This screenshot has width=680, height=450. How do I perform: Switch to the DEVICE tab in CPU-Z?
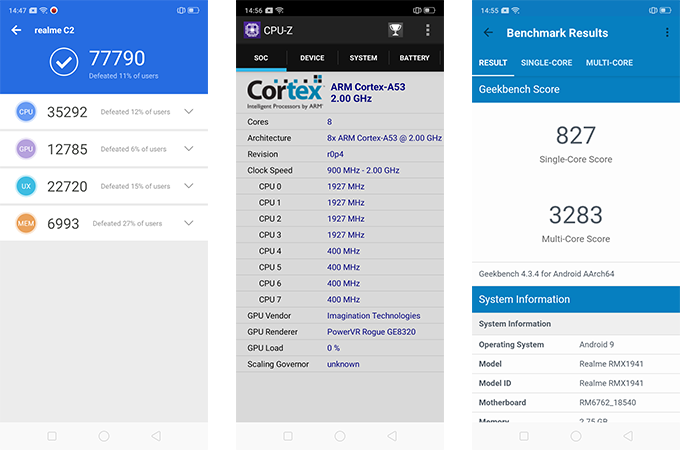[x=312, y=58]
